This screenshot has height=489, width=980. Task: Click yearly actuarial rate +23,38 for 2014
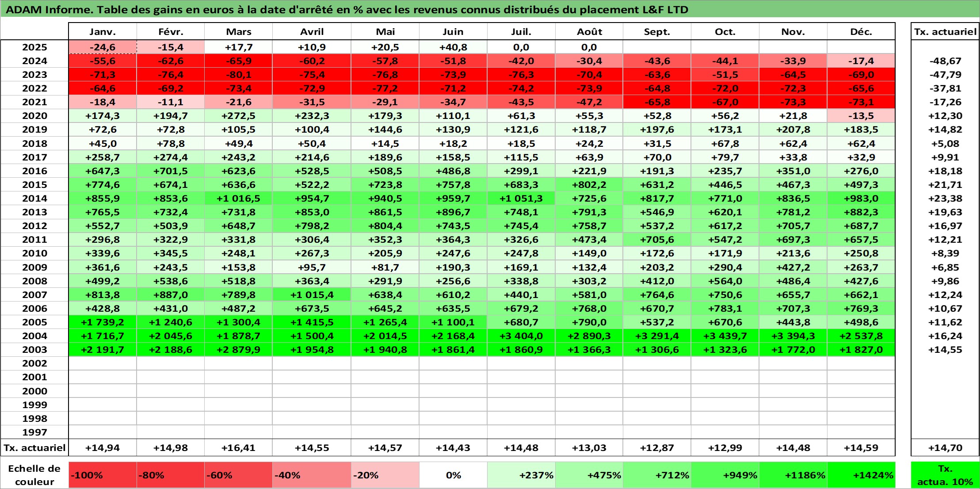pyautogui.click(x=945, y=199)
